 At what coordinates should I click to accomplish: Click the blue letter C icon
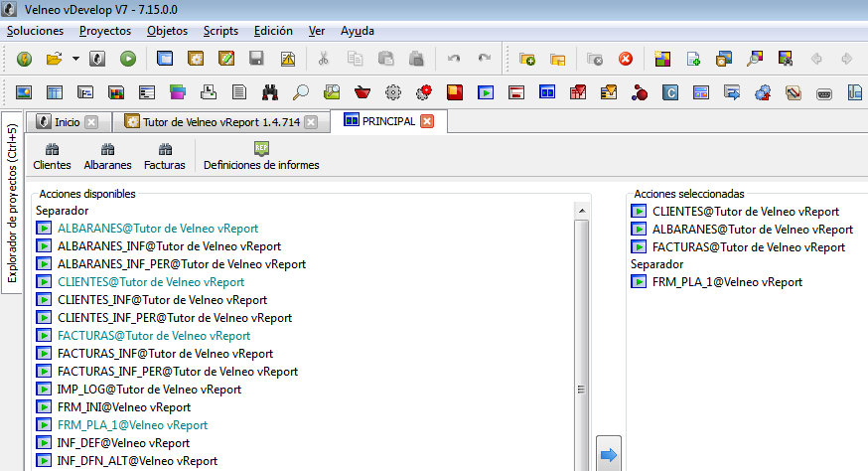pos(669,92)
